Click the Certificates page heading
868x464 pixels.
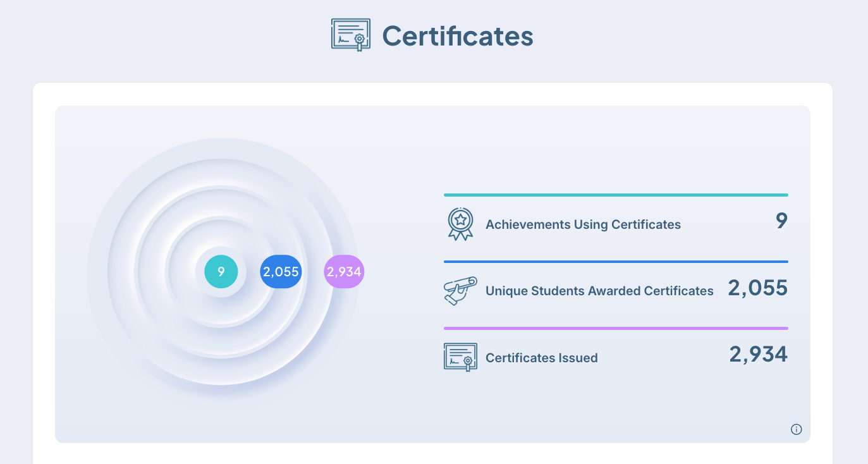point(458,36)
